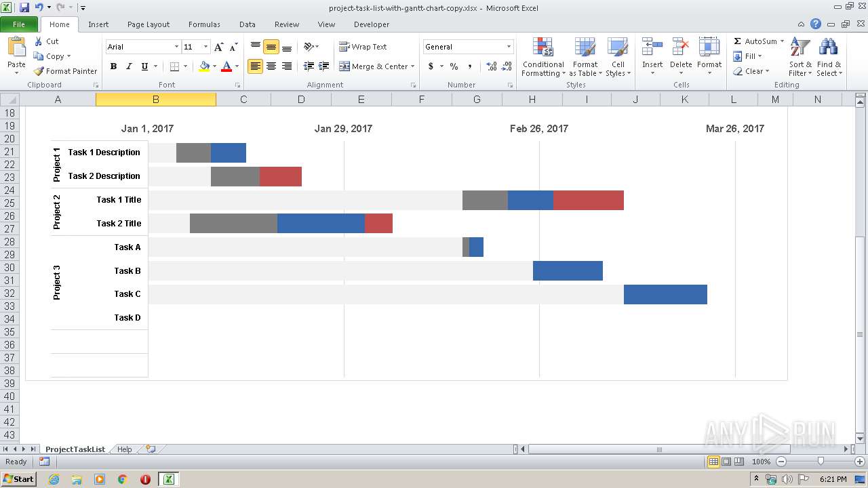Open Conditional Formatting menu
Viewport: 868px width, 488px height.
pos(543,57)
